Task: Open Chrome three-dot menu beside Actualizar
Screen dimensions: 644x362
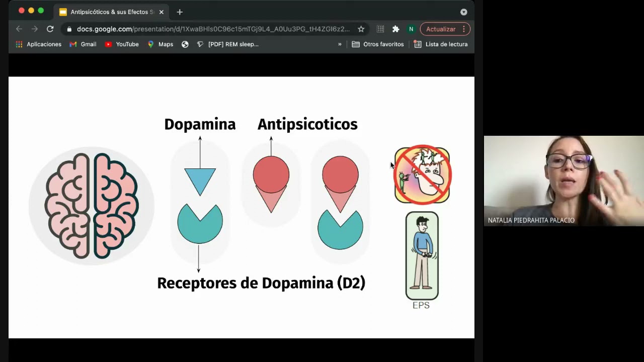Action: pos(464,29)
